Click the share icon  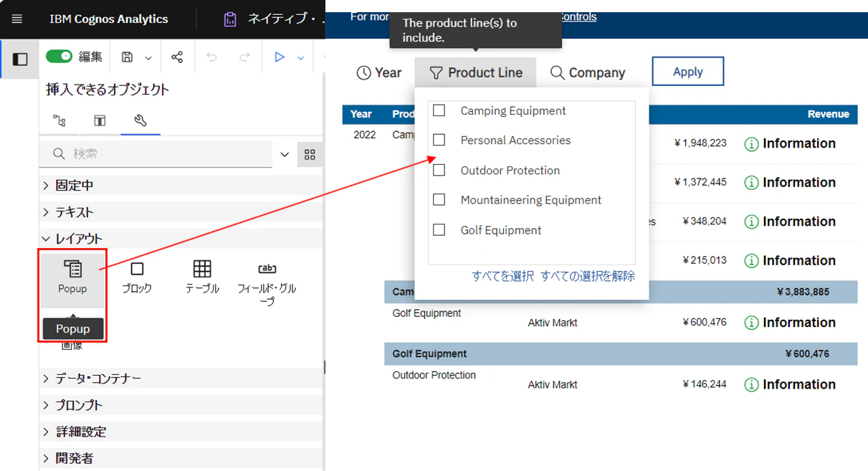[x=177, y=57]
